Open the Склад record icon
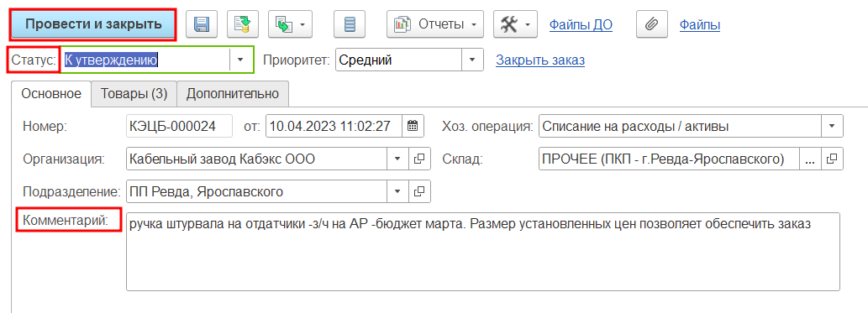This screenshot has height=313, width=868. 832,159
